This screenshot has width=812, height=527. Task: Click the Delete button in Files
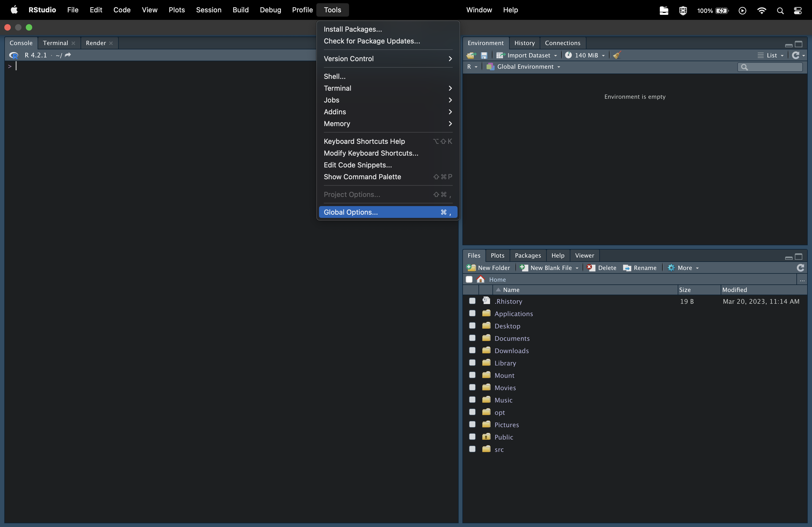click(602, 268)
